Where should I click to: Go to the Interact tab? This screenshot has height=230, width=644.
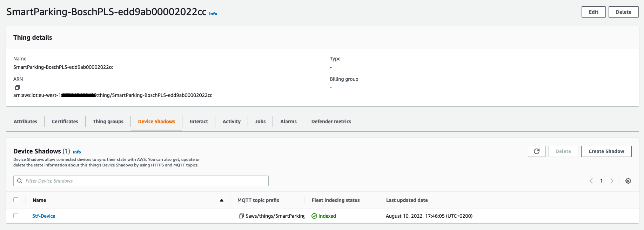pyautogui.click(x=199, y=121)
